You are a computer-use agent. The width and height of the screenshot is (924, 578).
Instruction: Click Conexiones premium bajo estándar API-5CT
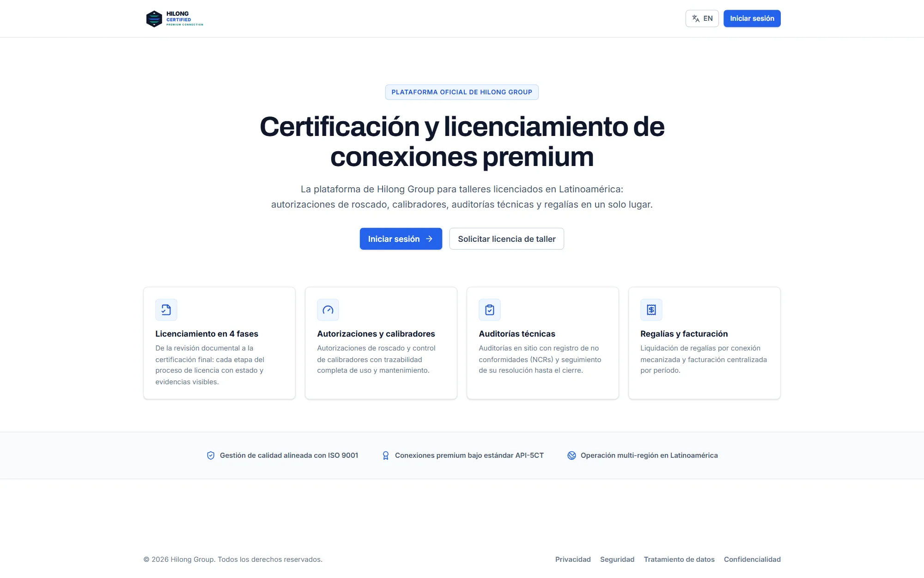[469, 455]
